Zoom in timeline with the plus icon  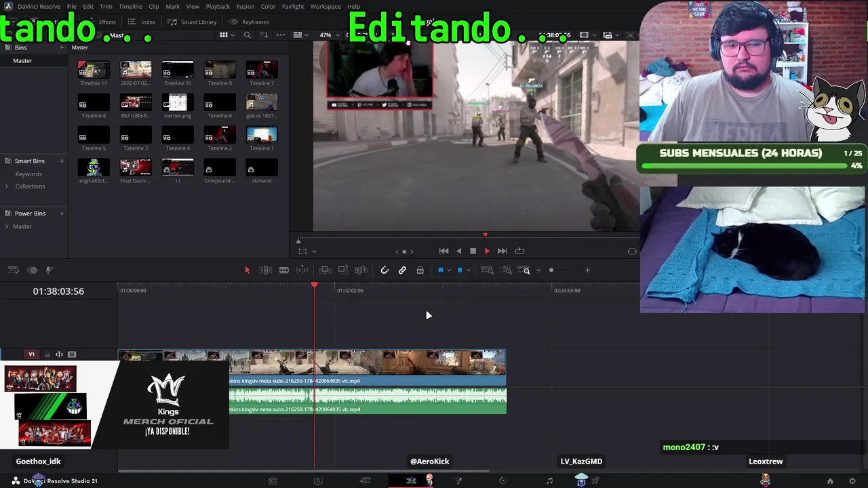click(587, 270)
